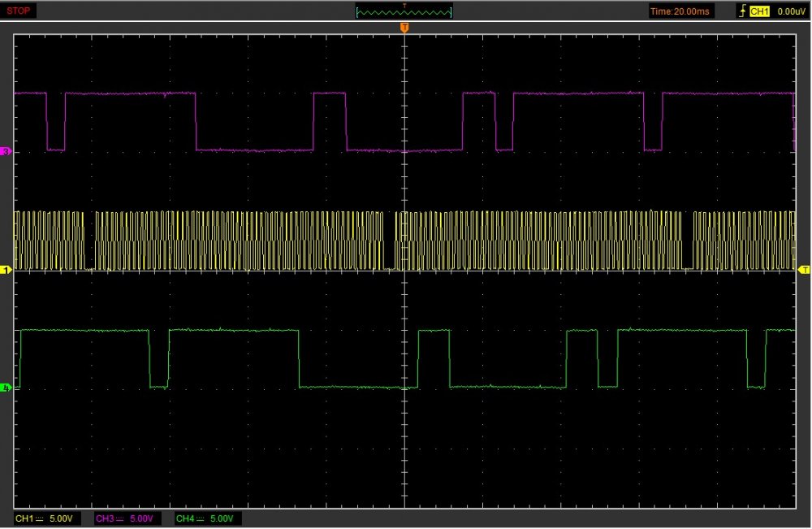Select the yellow channel 1 ground marker

[6, 270]
